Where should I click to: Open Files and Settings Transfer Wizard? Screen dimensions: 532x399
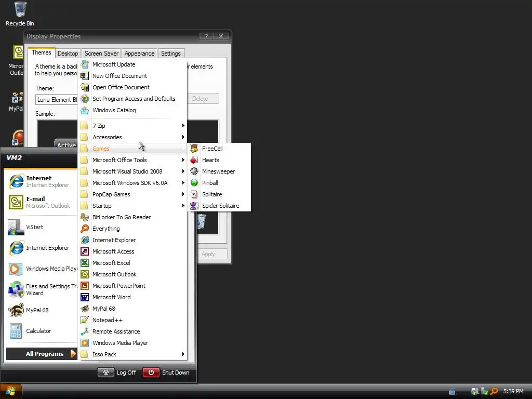[42, 289]
